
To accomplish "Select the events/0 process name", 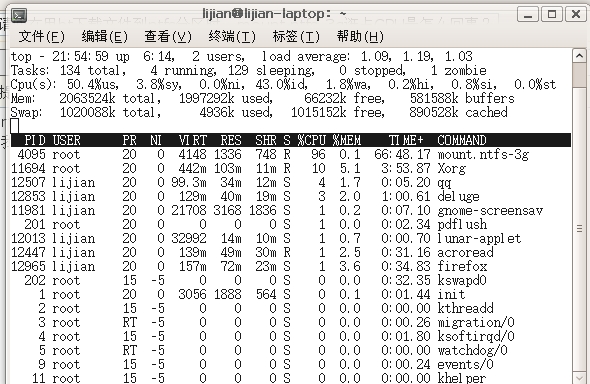I will [465, 364].
